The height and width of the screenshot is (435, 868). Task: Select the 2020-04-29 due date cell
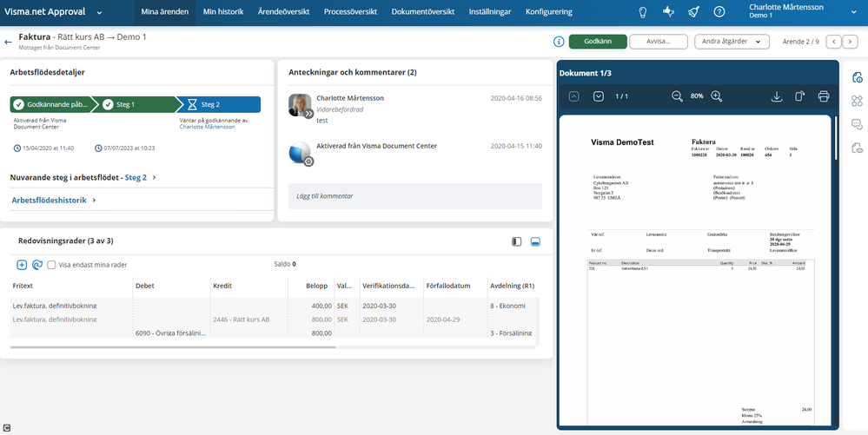pos(443,320)
